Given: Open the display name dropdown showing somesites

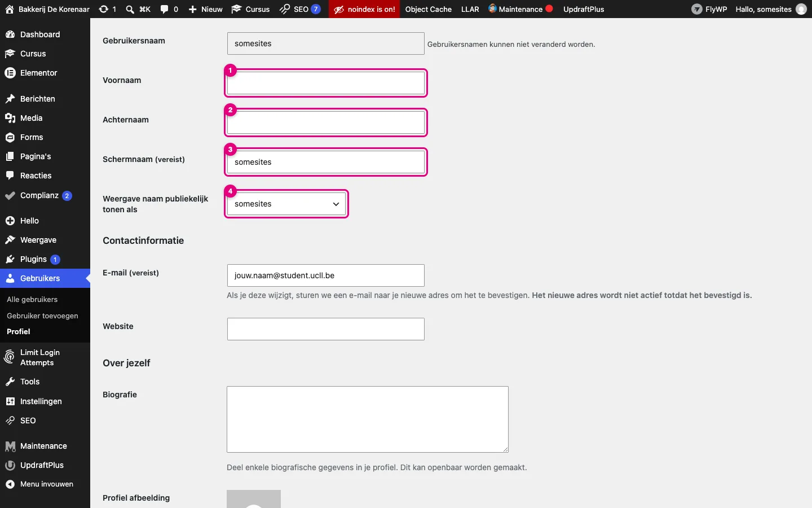Looking at the screenshot, I should (x=286, y=204).
